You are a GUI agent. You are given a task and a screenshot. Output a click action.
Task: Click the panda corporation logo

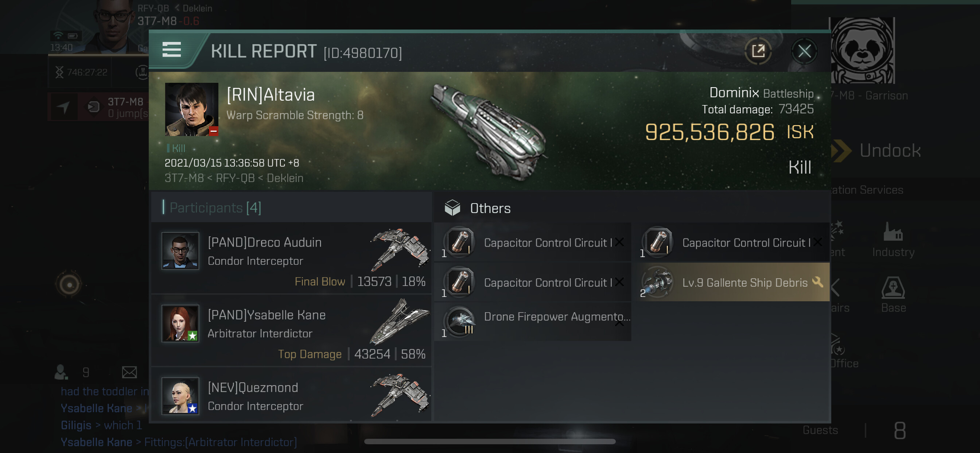tap(862, 50)
